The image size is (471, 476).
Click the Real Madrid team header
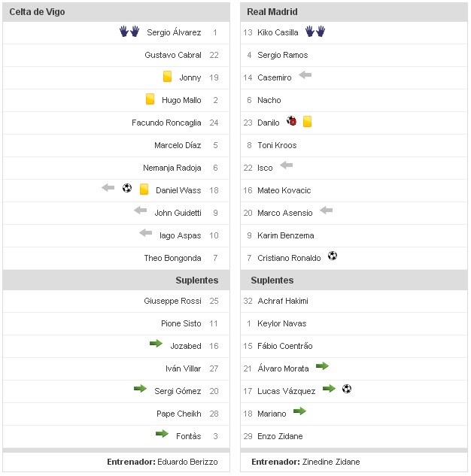click(x=272, y=12)
